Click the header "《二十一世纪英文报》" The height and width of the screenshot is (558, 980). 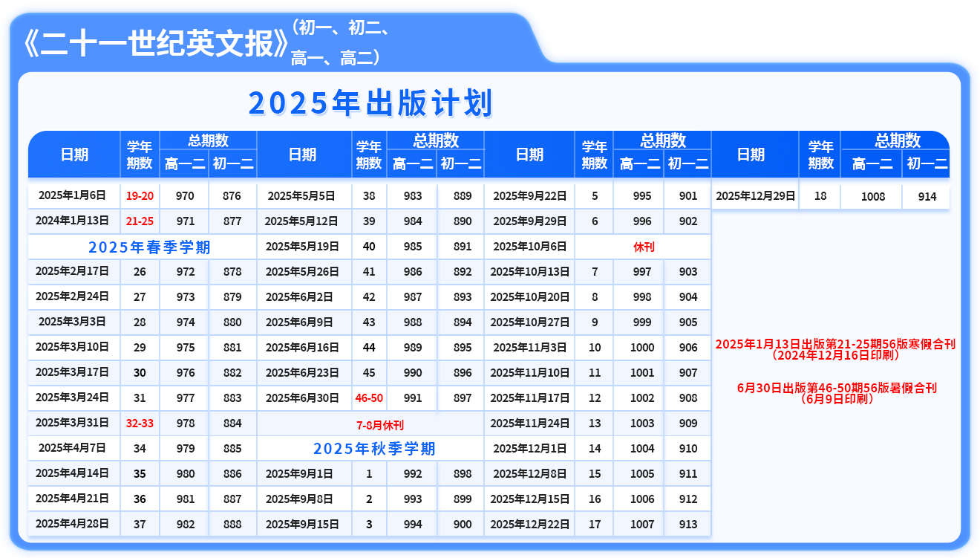coord(155,45)
